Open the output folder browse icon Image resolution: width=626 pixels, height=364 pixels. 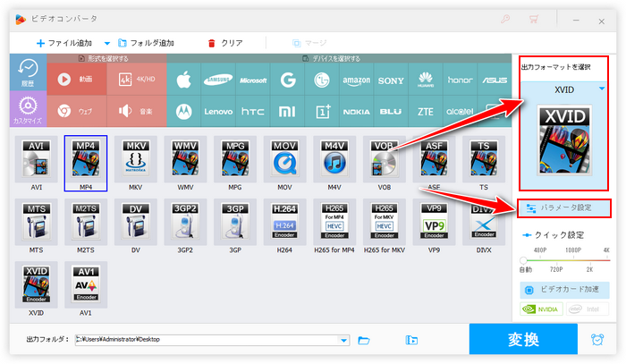tap(364, 340)
